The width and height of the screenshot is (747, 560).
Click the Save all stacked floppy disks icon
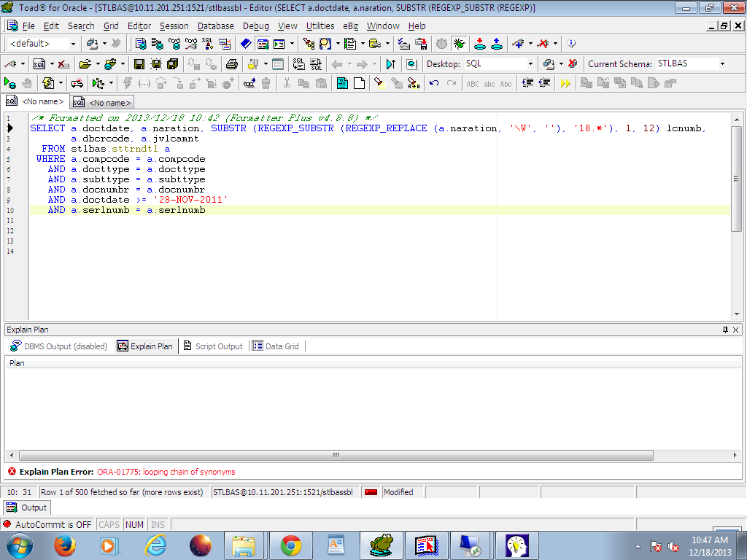[x=172, y=64]
